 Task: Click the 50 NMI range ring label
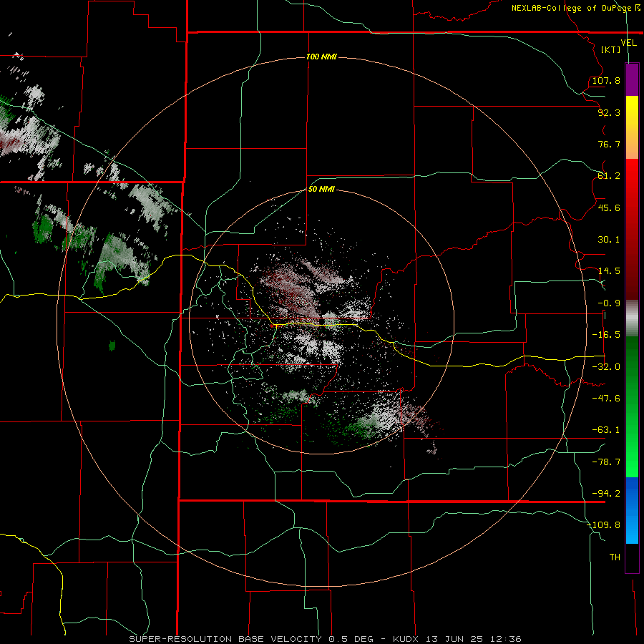point(321,190)
